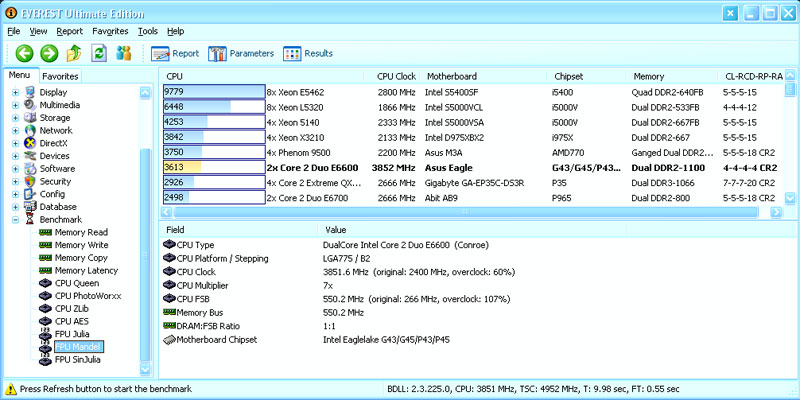Sort results by the CPU Clock column header
This screenshot has height=400, width=800.
tap(394, 77)
